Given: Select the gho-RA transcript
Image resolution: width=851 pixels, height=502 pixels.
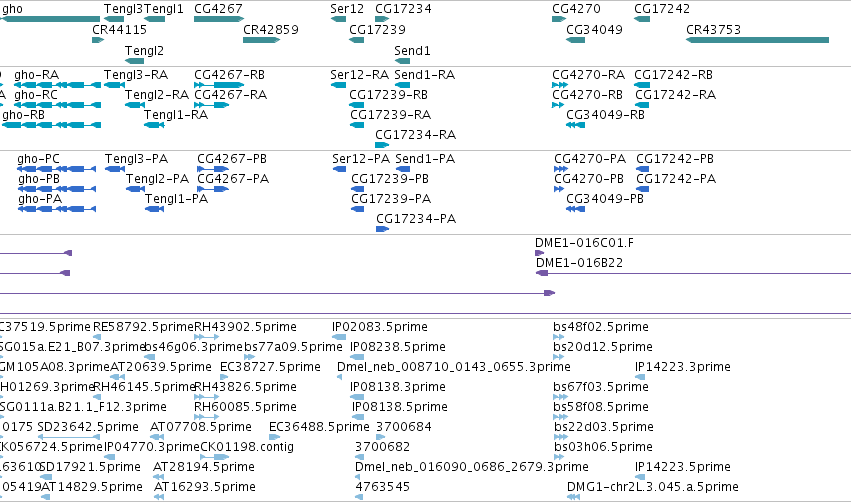Looking at the screenshot, I should (x=58, y=85).
